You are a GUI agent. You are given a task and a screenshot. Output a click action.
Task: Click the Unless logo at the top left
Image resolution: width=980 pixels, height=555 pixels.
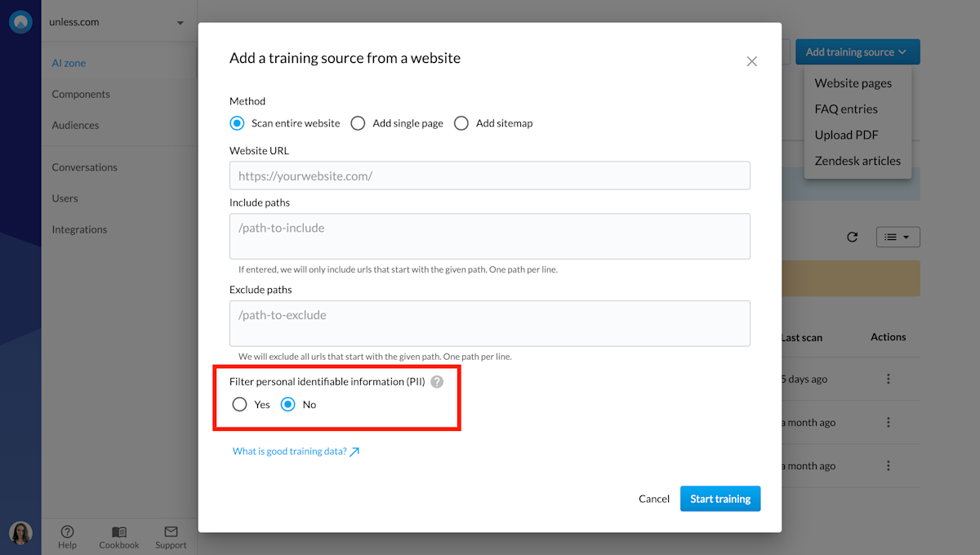click(x=20, y=21)
